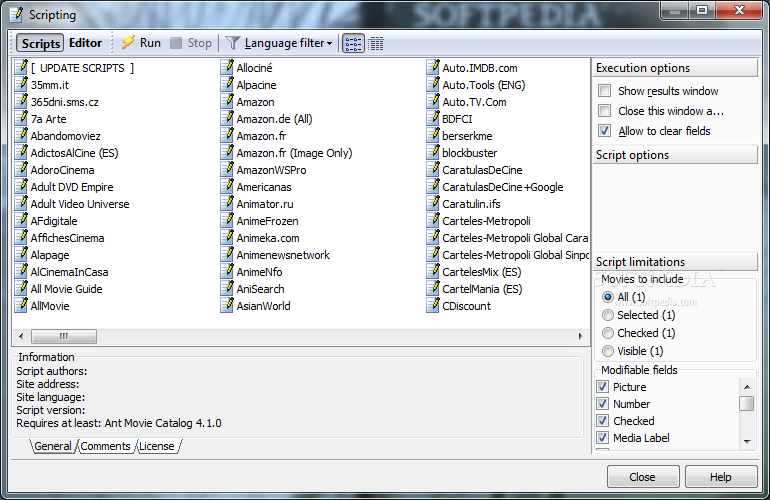Click the script icon beside Alapage
Image resolution: width=770 pixels, height=500 pixels.
pyautogui.click(x=21, y=254)
